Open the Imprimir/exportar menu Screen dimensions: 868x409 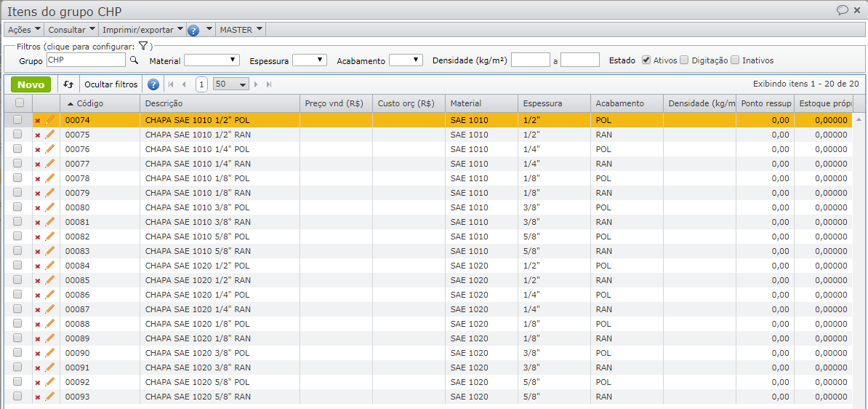[142, 30]
